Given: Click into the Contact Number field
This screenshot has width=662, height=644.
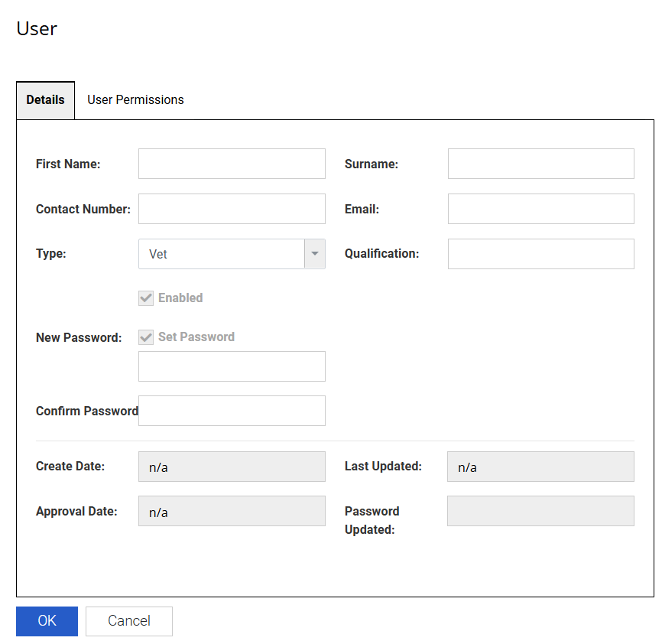Looking at the screenshot, I should (232, 209).
